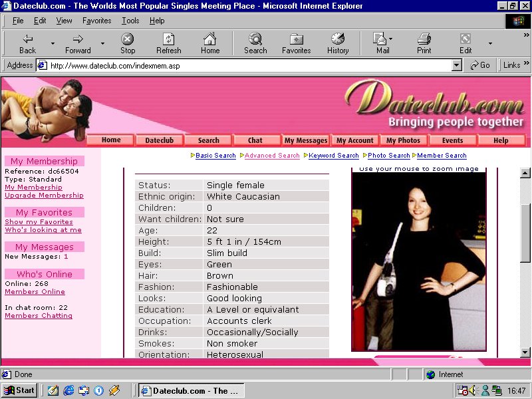Open the My Photos navigation tab
This screenshot has height=399, width=532.
pos(403,140)
